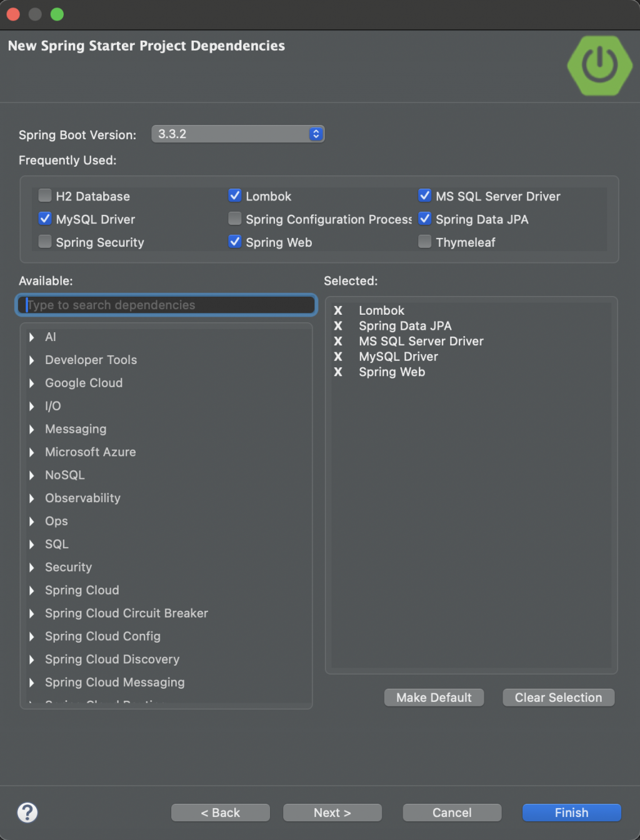This screenshot has height=840, width=640.
Task: Click the green window zoom button
Action: [57, 14]
